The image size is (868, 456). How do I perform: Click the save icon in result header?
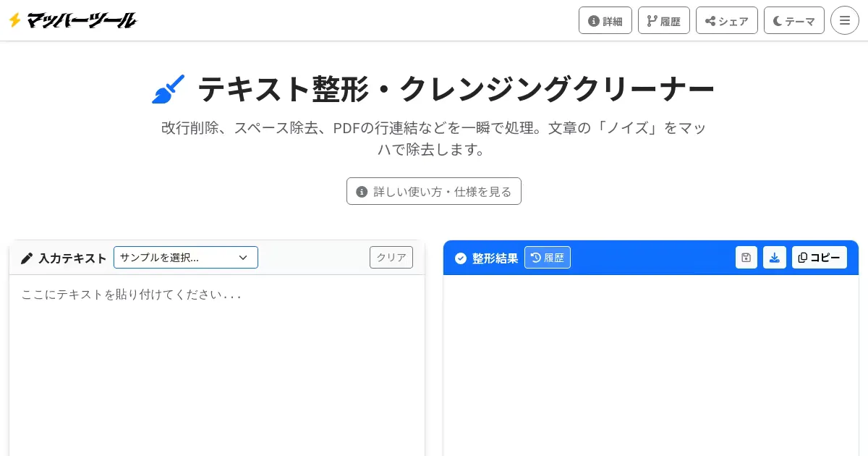point(746,258)
